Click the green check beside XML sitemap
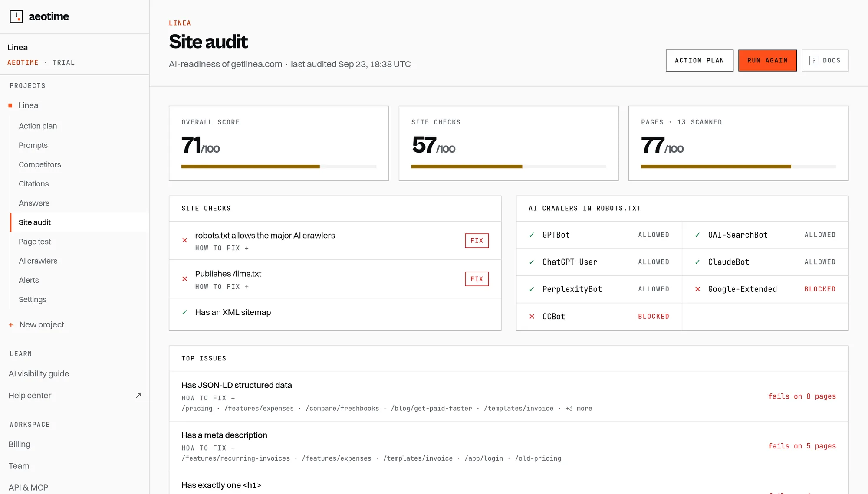868x494 pixels. [184, 312]
